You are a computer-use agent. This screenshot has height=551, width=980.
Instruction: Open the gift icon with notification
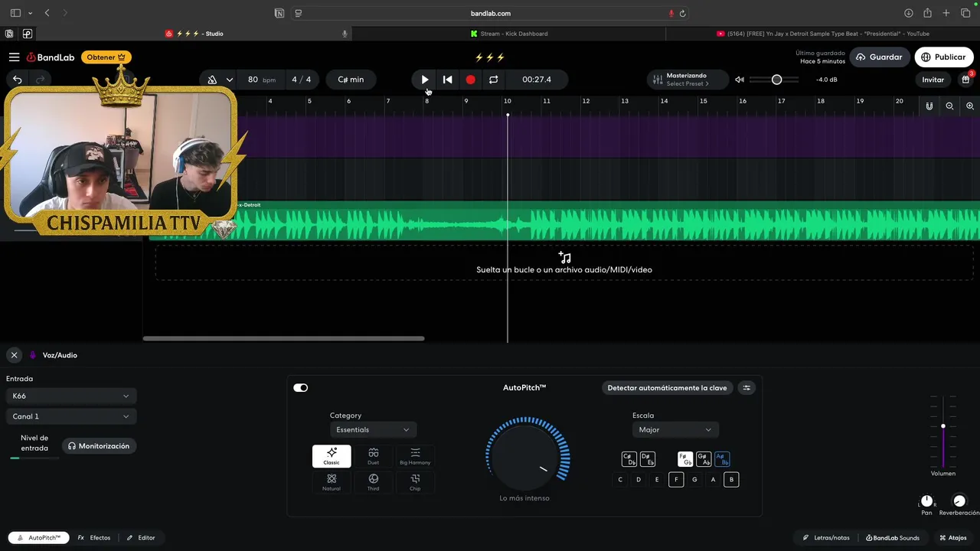click(x=965, y=80)
